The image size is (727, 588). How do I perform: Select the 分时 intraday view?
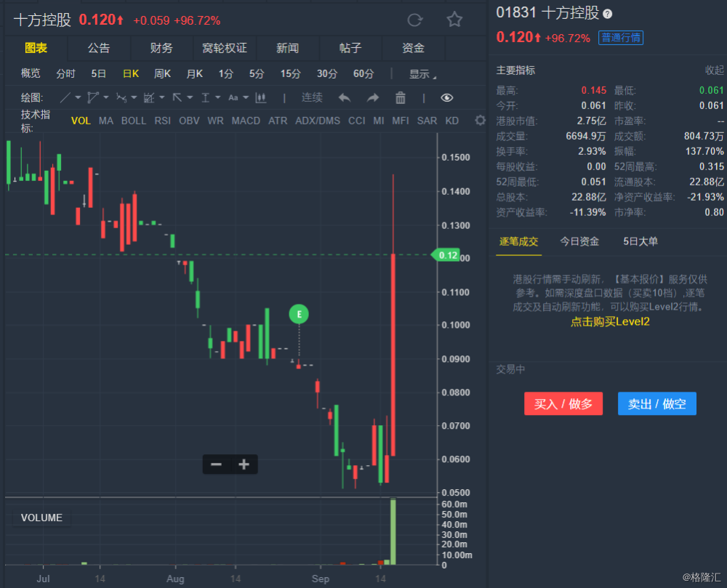(65, 73)
